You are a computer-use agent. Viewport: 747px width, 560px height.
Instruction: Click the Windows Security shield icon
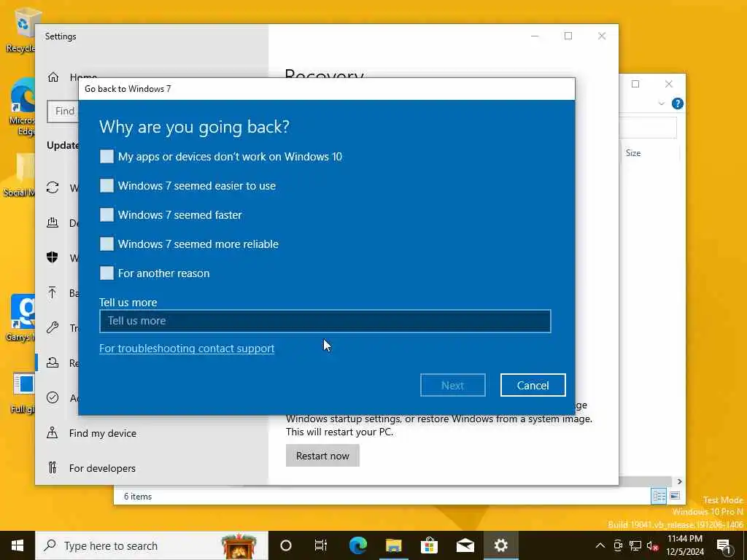tap(53, 257)
